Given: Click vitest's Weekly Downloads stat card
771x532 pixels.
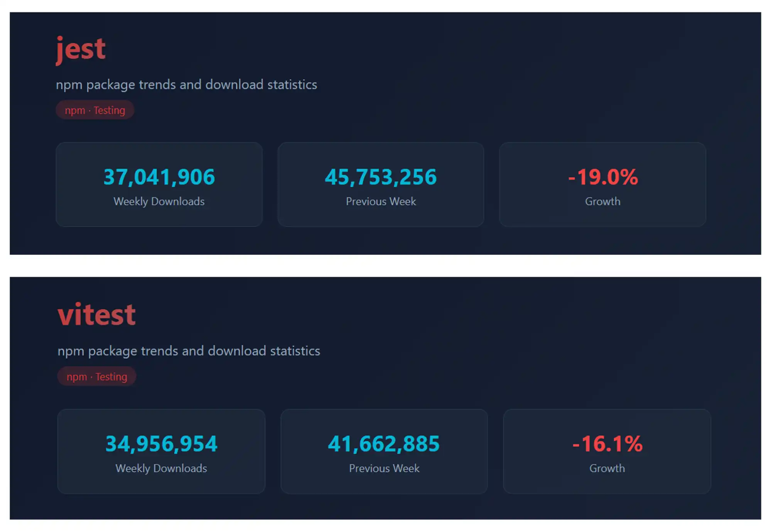Looking at the screenshot, I should (x=161, y=452).
